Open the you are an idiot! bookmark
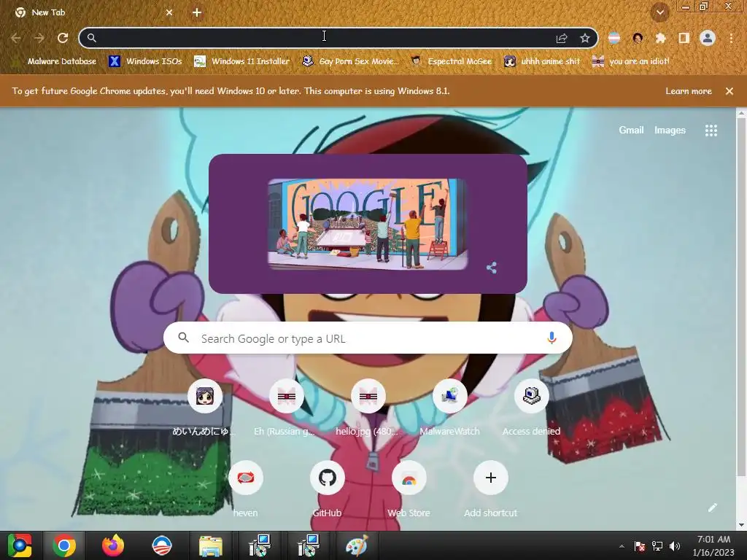This screenshot has height=560, width=747. (630, 61)
